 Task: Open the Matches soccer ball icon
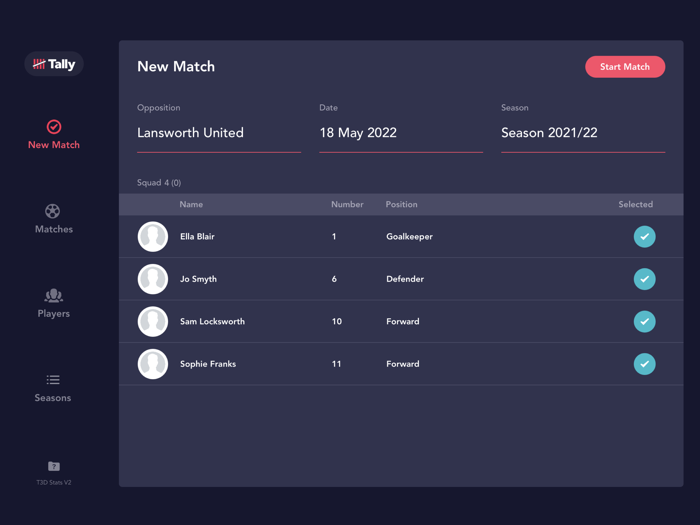coord(53,211)
